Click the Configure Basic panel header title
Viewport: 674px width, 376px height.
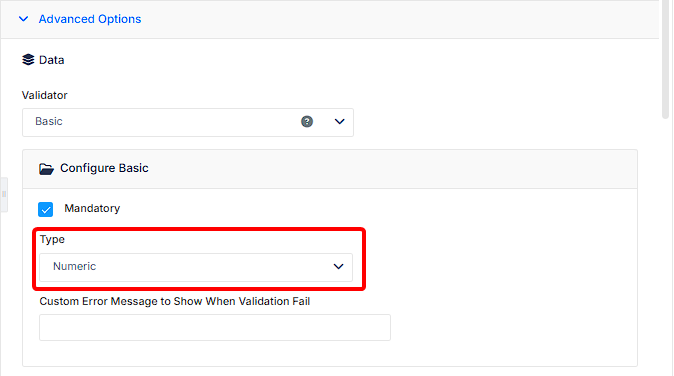(104, 168)
